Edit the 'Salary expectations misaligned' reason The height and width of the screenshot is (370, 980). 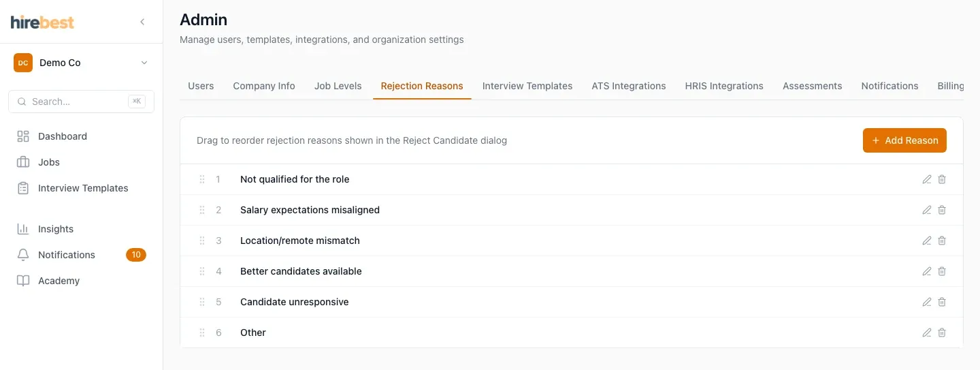(926, 210)
